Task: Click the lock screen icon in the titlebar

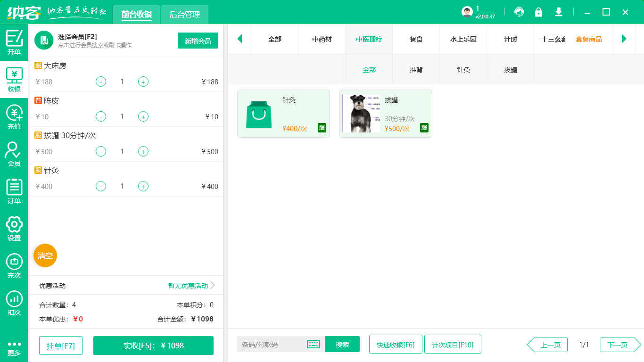Action: 538,12
